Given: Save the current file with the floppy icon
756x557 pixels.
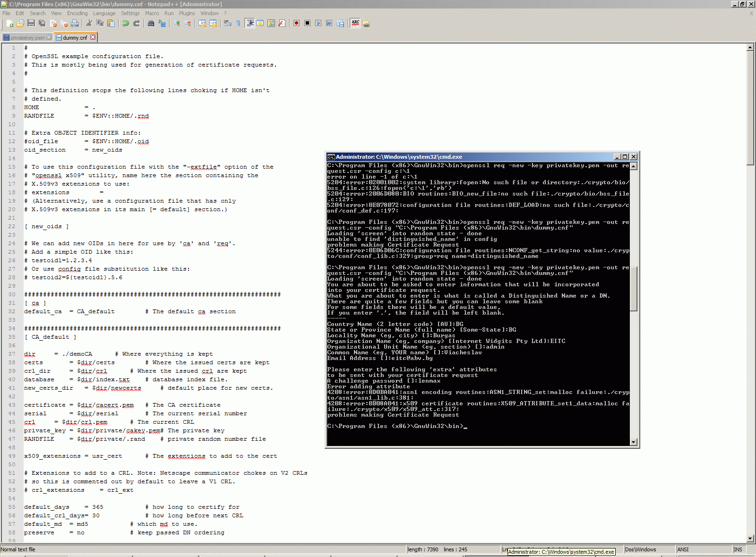Looking at the screenshot, I should click(31, 23).
